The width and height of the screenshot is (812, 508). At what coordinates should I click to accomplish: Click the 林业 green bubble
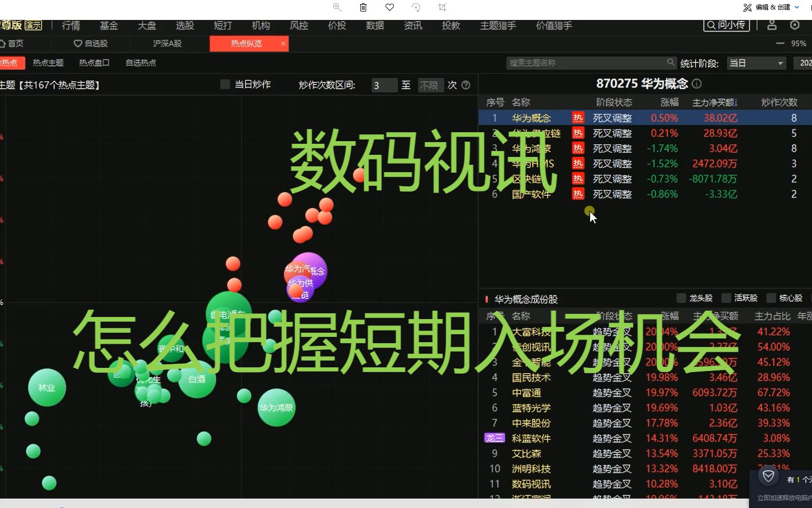tap(47, 388)
